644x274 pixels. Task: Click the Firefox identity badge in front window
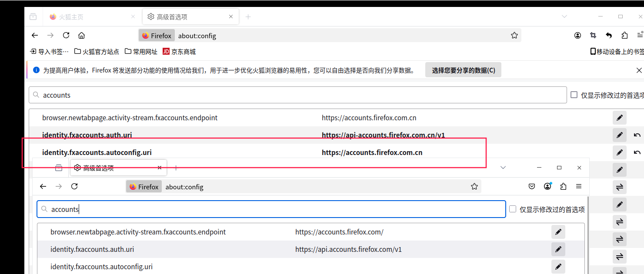click(144, 187)
